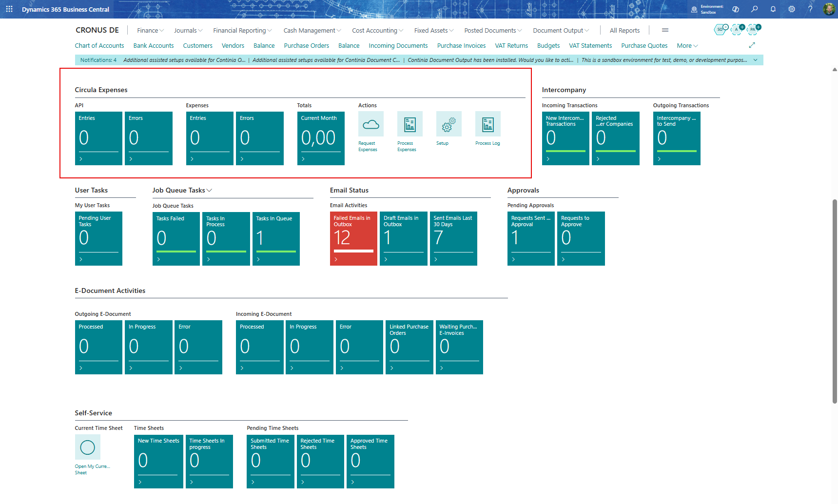The height and width of the screenshot is (504, 838).
Task: Open the New Time Sheets tile
Action: click(x=158, y=462)
